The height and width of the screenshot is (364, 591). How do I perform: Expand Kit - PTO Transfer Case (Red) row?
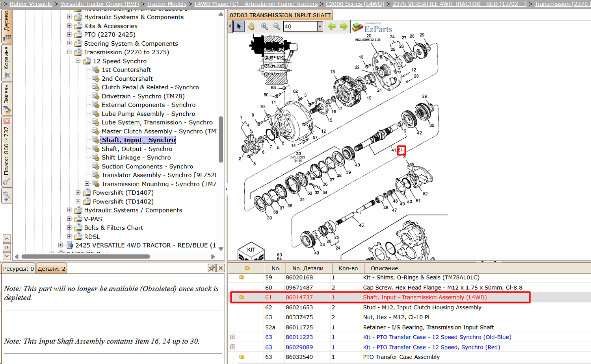click(x=233, y=347)
